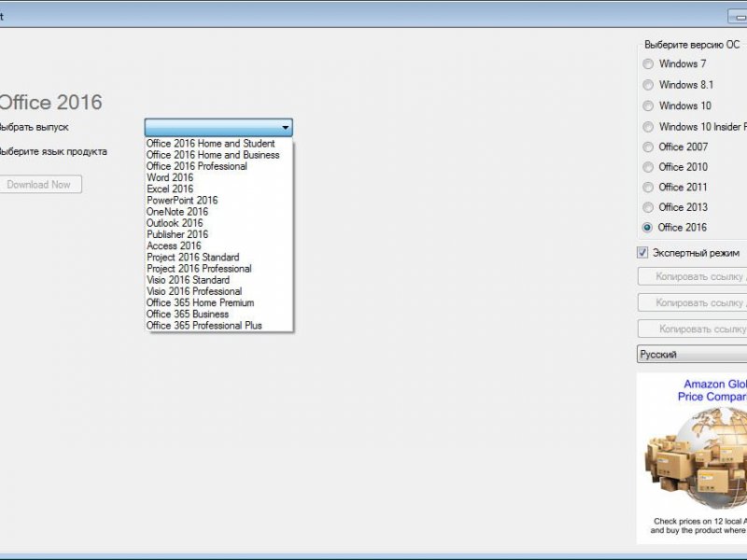Select Windows 8.1 radio button
This screenshot has height=560, width=747.
pyautogui.click(x=648, y=85)
